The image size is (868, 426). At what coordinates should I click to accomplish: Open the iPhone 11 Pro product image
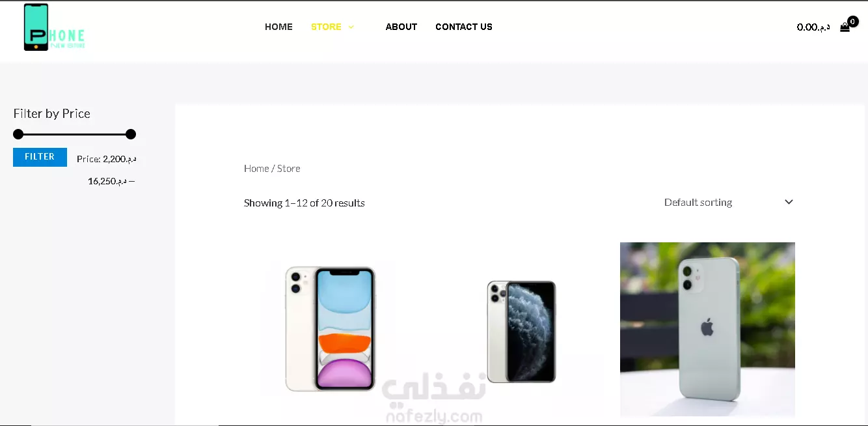522,332
